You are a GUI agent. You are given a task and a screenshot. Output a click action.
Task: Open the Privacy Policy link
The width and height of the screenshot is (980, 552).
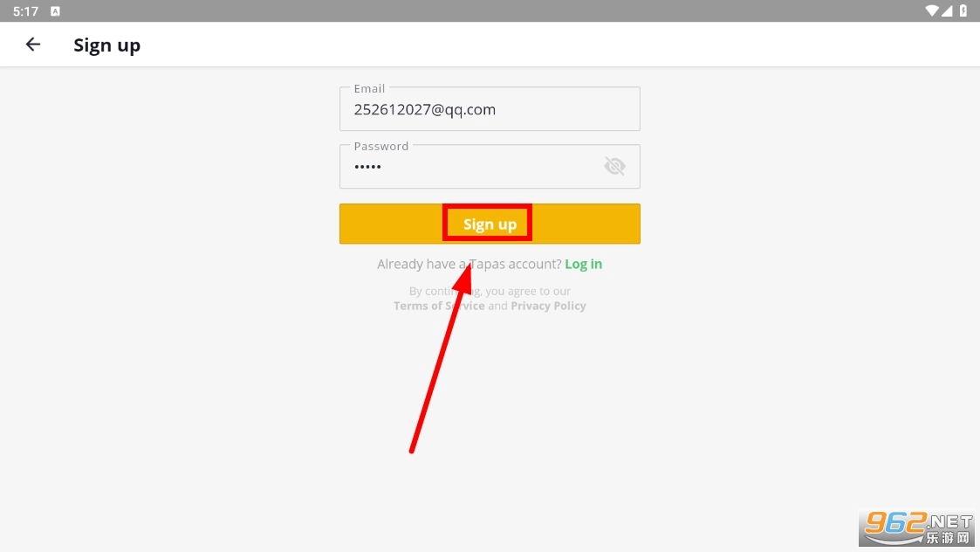click(548, 306)
